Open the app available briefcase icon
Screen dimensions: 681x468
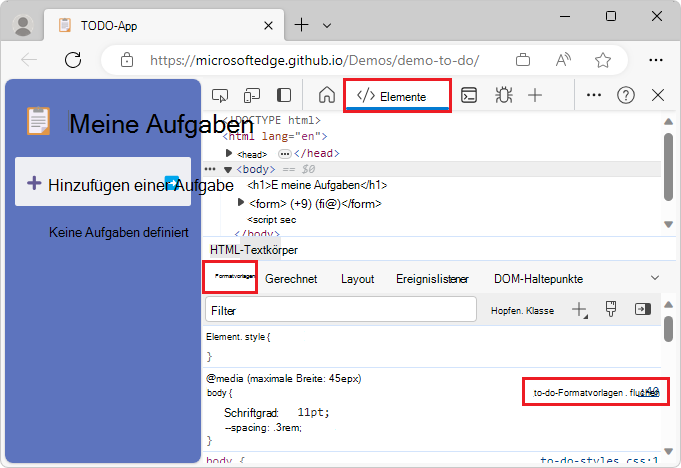pos(523,60)
